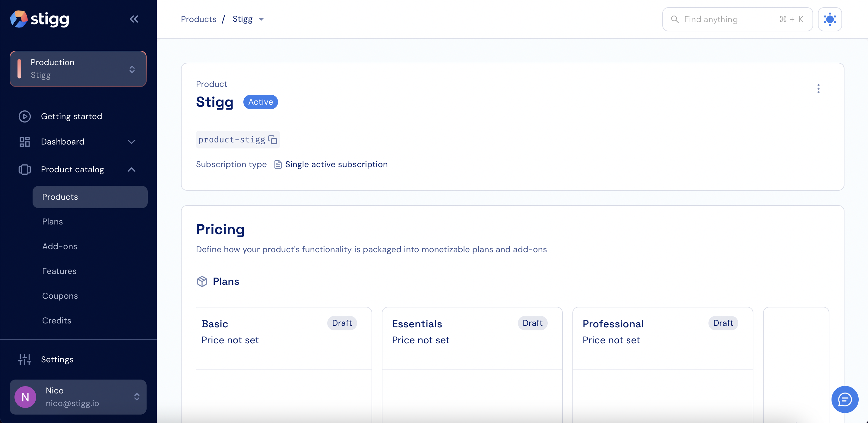Click the Settings sliders icon
This screenshot has width=868, height=423.
pos(25,359)
